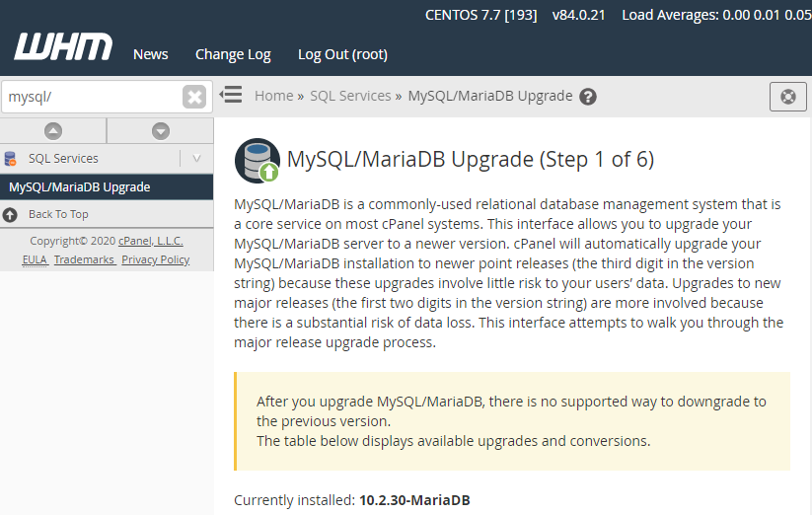
Task: Open the cPanel, L.L.C. link
Action: (151, 241)
